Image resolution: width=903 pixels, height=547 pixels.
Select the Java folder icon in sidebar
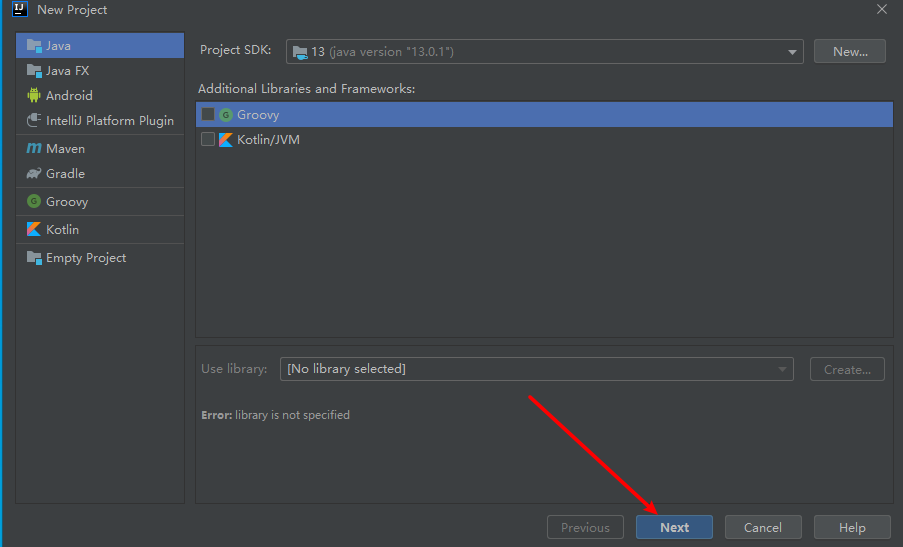pyautogui.click(x=34, y=45)
